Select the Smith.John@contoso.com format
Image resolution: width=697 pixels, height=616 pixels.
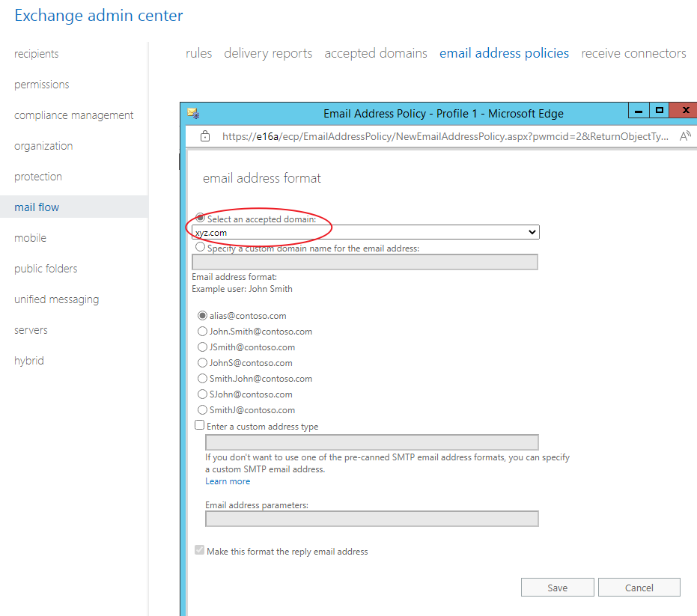(202, 378)
